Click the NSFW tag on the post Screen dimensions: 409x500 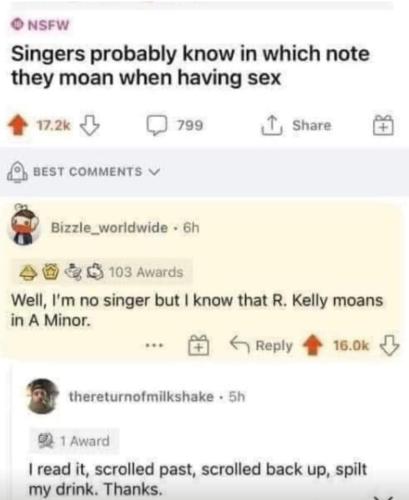[40, 25]
